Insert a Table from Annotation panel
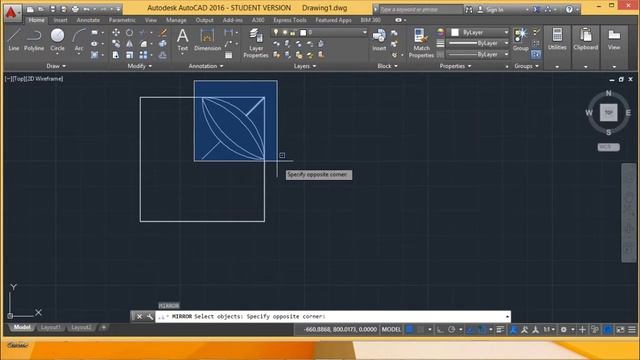Image resolution: width=640 pixels, height=360 pixels. pyautogui.click(x=229, y=55)
